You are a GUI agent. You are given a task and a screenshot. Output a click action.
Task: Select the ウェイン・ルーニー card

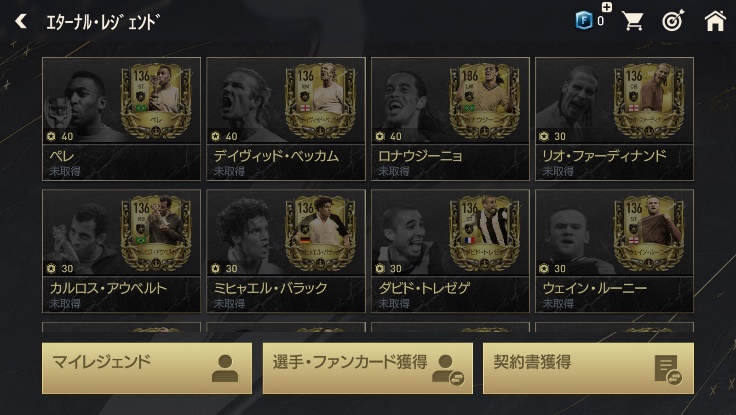(x=614, y=251)
